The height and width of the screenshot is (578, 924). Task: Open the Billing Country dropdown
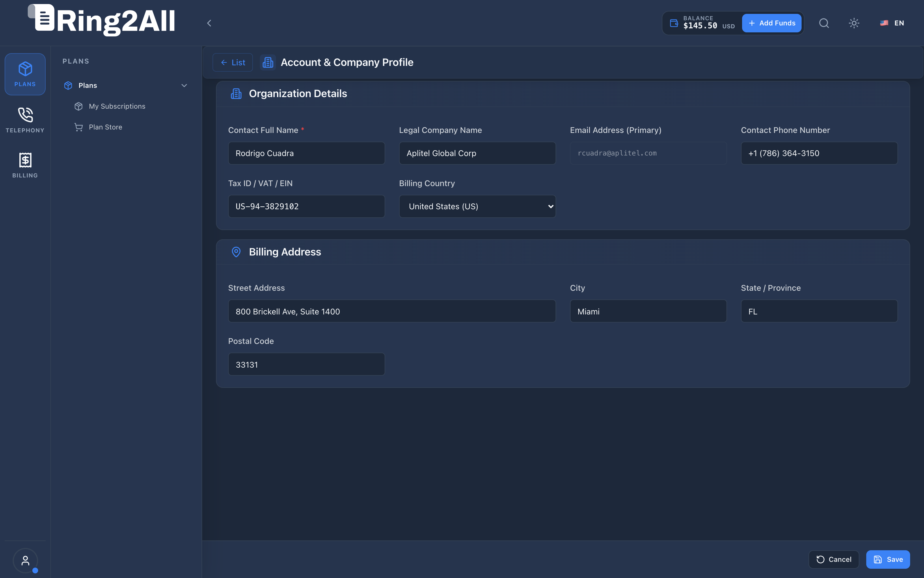coord(477,206)
